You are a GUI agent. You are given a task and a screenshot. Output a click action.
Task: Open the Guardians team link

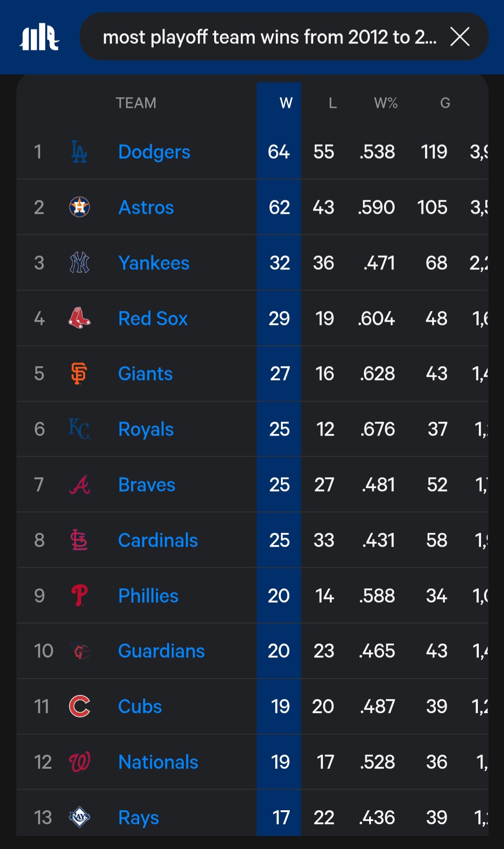[x=161, y=651]
